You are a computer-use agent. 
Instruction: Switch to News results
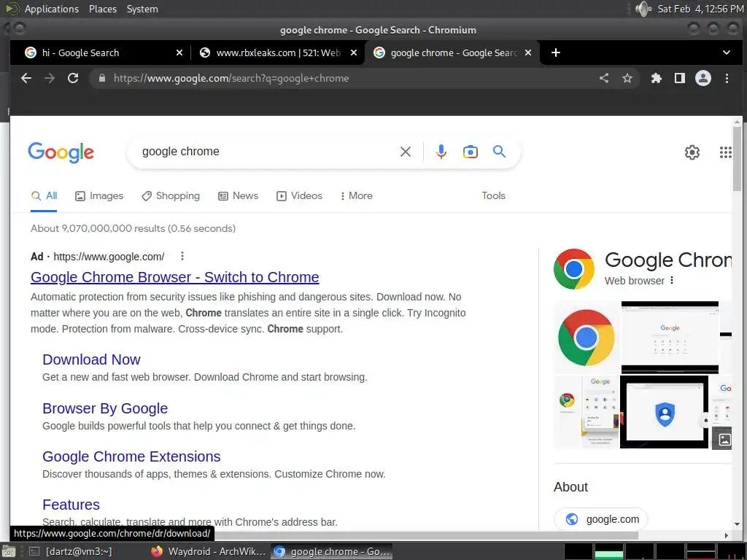coord(239,195)
